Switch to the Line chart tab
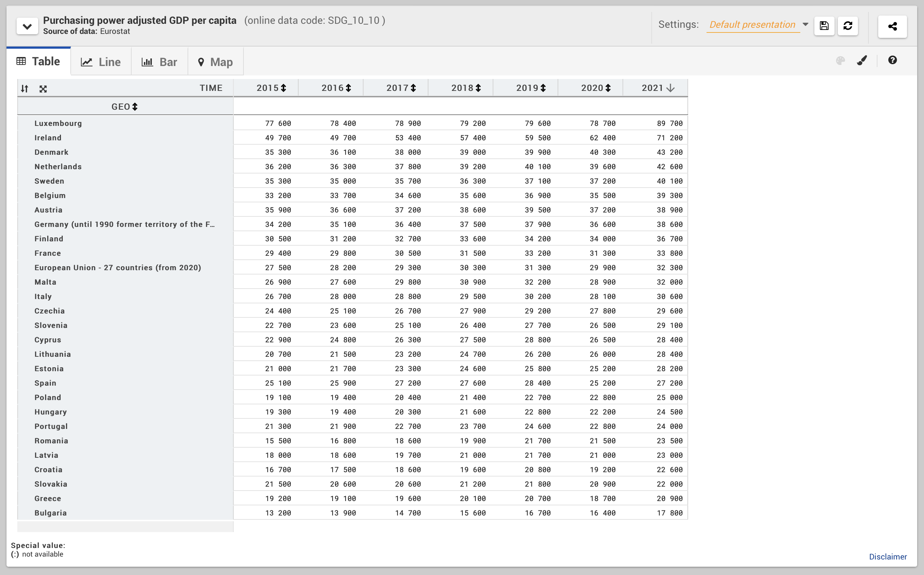 tap(101, 62)
